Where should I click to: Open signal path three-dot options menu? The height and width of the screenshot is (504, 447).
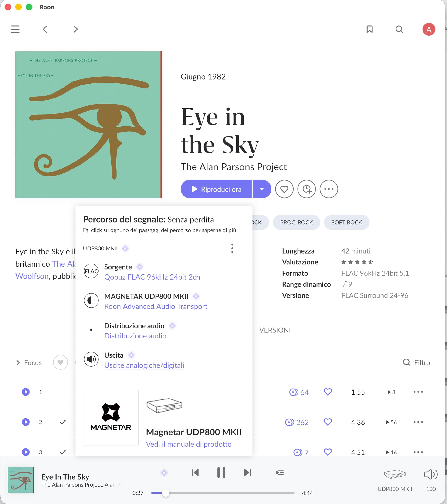tap(232, 248)
